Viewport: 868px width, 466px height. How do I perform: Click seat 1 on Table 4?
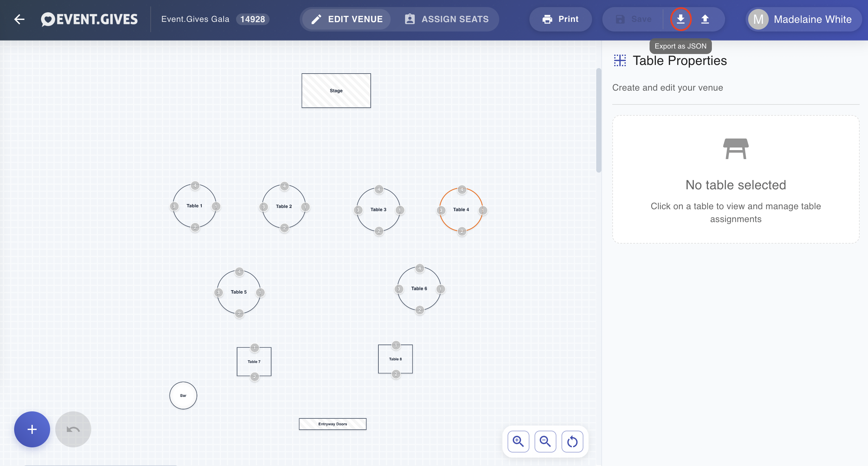483,211
